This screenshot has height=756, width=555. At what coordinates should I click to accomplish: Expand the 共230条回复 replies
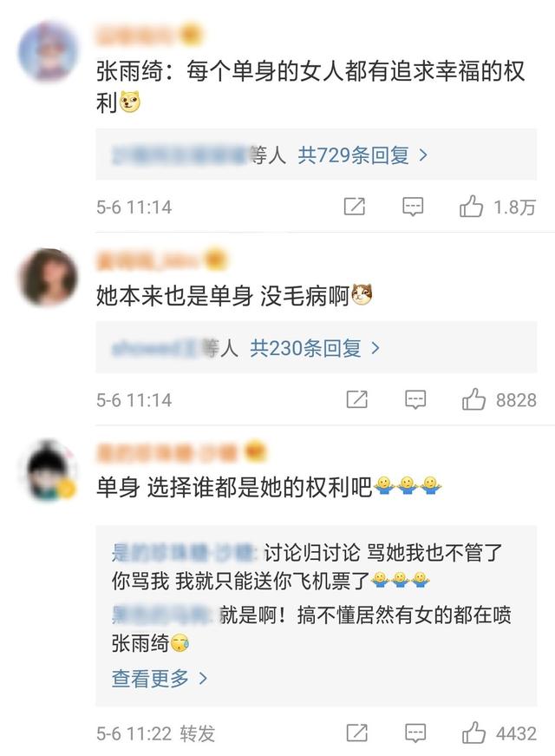click(315, 348)
